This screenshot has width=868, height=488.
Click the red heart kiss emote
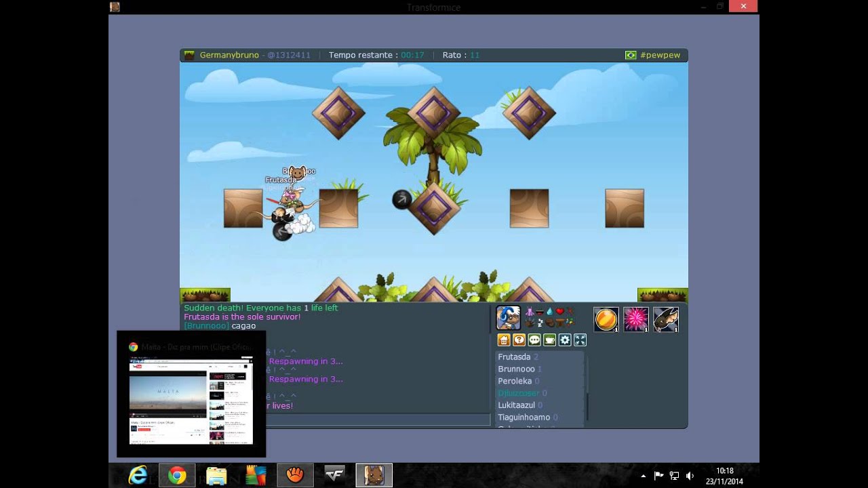(x=560, y=312)
